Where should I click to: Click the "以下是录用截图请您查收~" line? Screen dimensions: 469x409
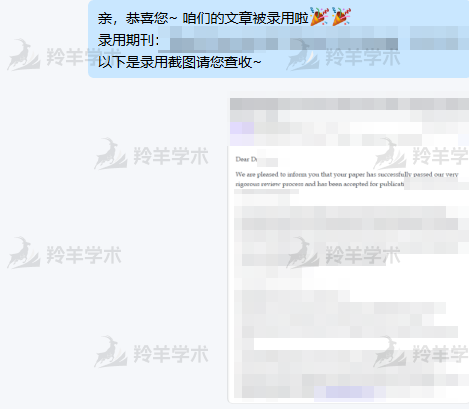[x=180, y=62]
